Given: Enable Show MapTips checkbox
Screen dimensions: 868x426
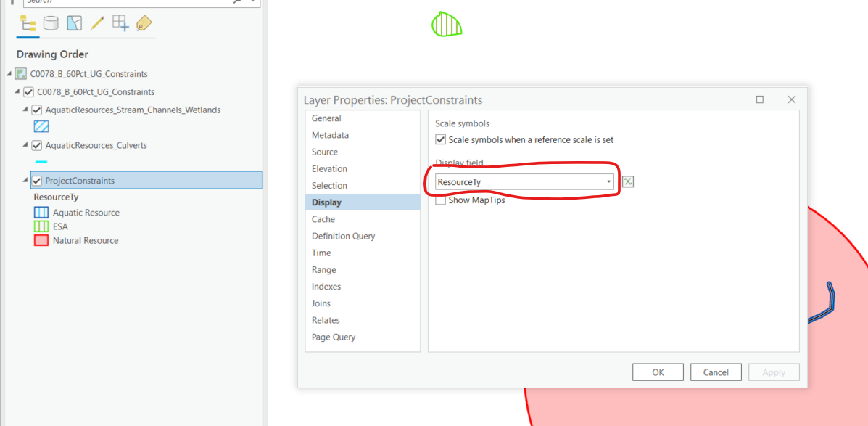Looking at the screenshot, I should pyautogui.click(x=441, y=200).
